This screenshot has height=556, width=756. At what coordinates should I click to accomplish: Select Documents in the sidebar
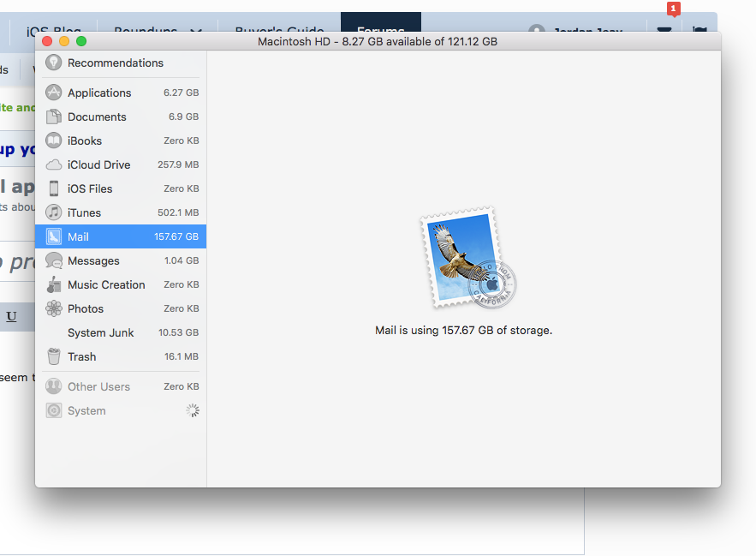[121, 117]
